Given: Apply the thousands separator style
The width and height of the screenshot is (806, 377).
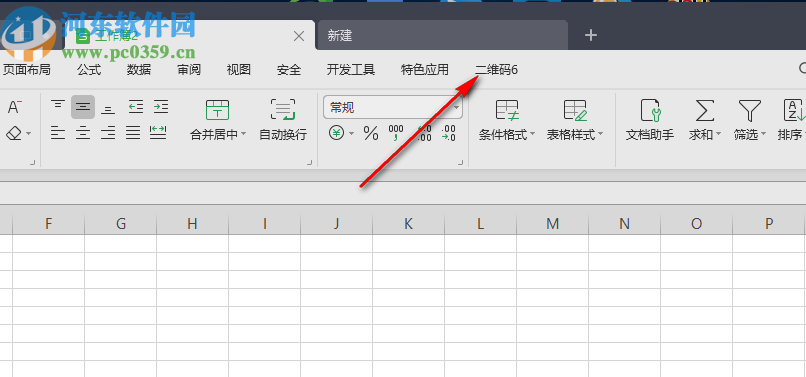Looking at the screenshot, I should click(396, 133).
